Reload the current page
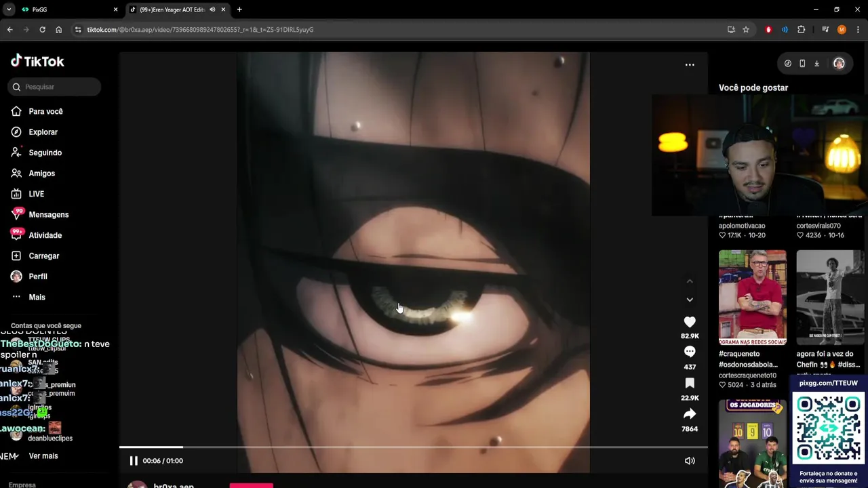The height and width of the screenshot is (488, 868). point(42,30)
